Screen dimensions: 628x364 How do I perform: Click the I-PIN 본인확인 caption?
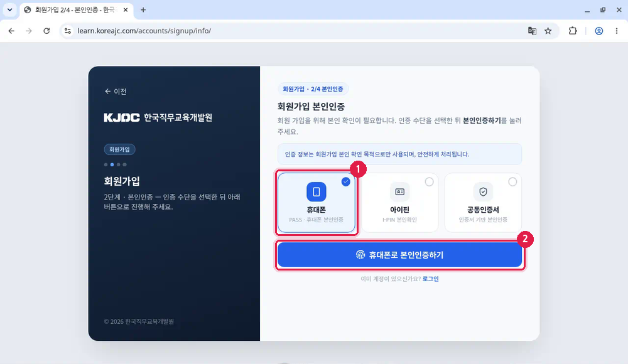[399, 220]
